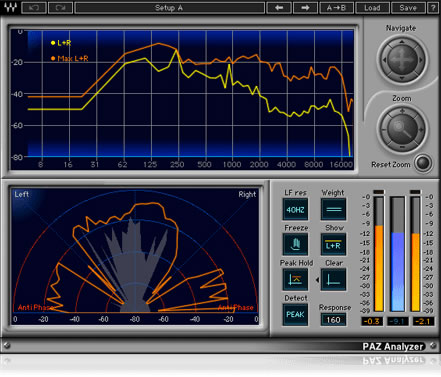Navigate down using the Navigate pad
Viewport: 441px width, 377px height.
click(x=402, y=78)
